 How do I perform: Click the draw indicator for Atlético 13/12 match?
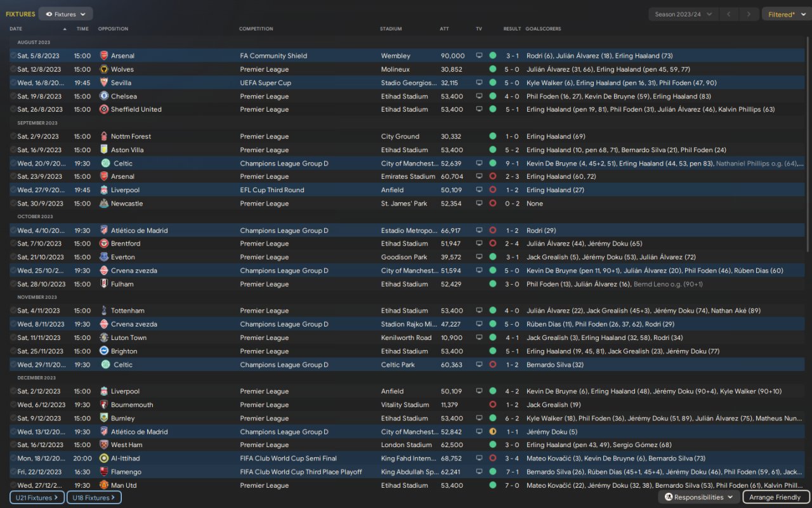click(x=493, y=432)
